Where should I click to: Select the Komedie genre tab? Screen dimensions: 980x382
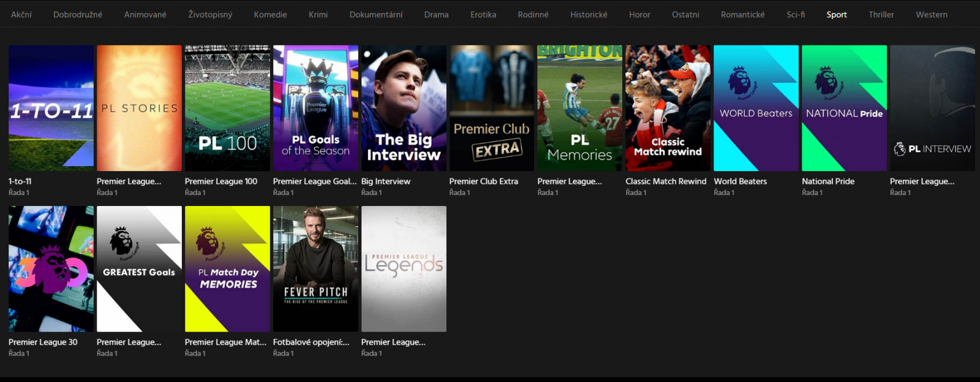coord(270,15)
